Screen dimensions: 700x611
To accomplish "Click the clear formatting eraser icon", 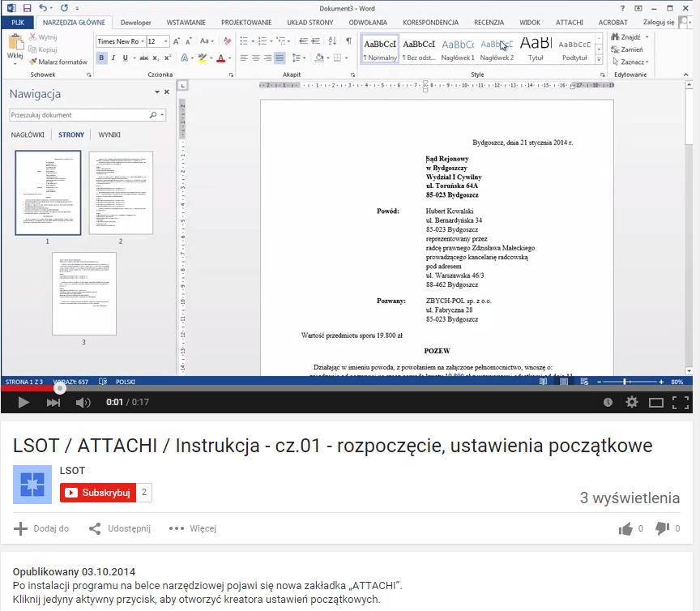I will point(227,41).
